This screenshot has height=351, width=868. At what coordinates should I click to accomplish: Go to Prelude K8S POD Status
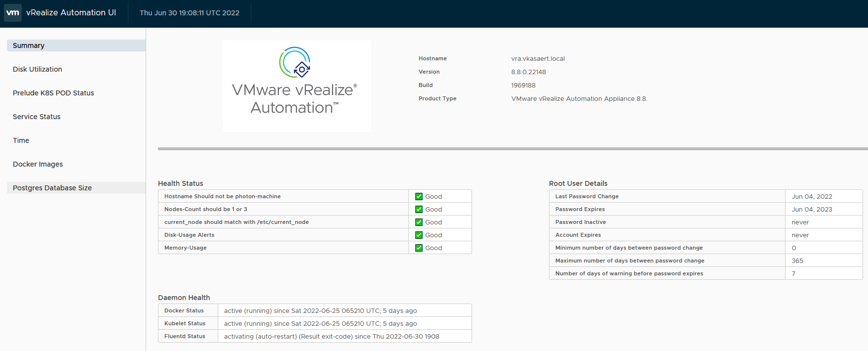[53, 93]
